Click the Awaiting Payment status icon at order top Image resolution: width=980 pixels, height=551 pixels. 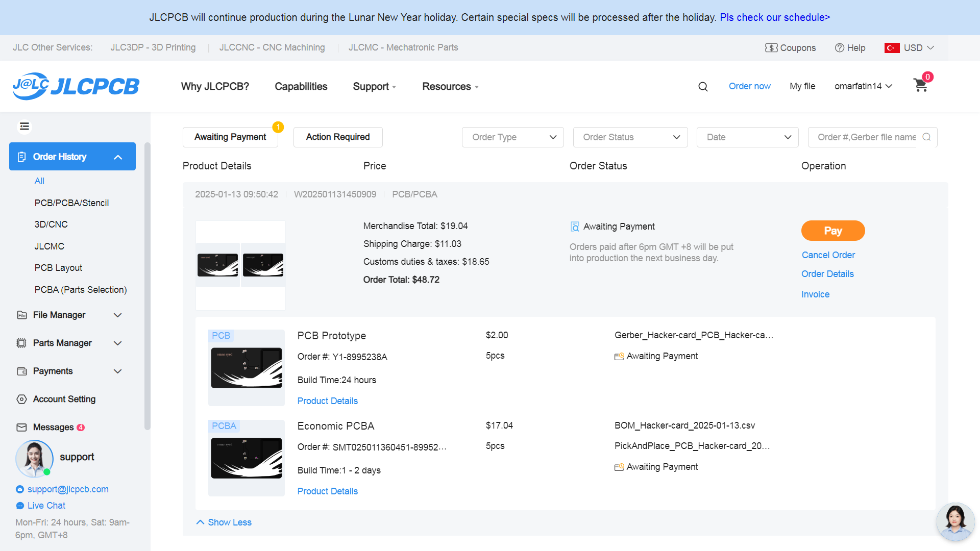[x=575, y=227]
